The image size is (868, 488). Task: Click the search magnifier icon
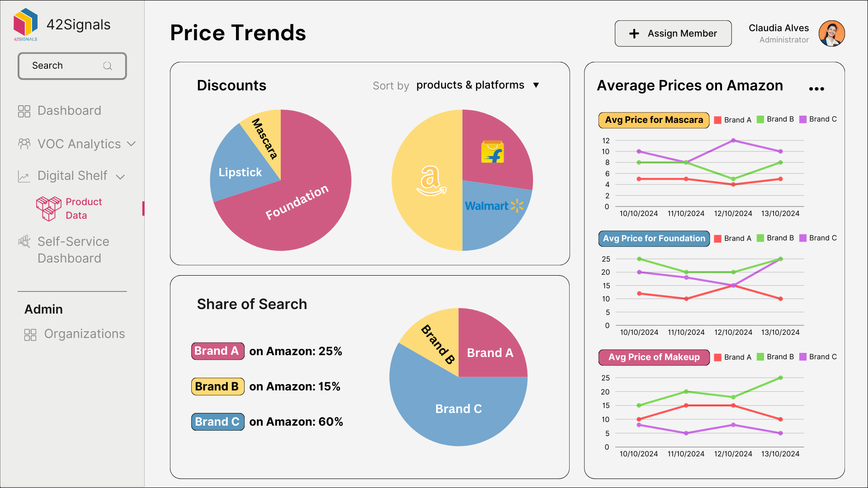pyautogui.click(x=108, y=66)
